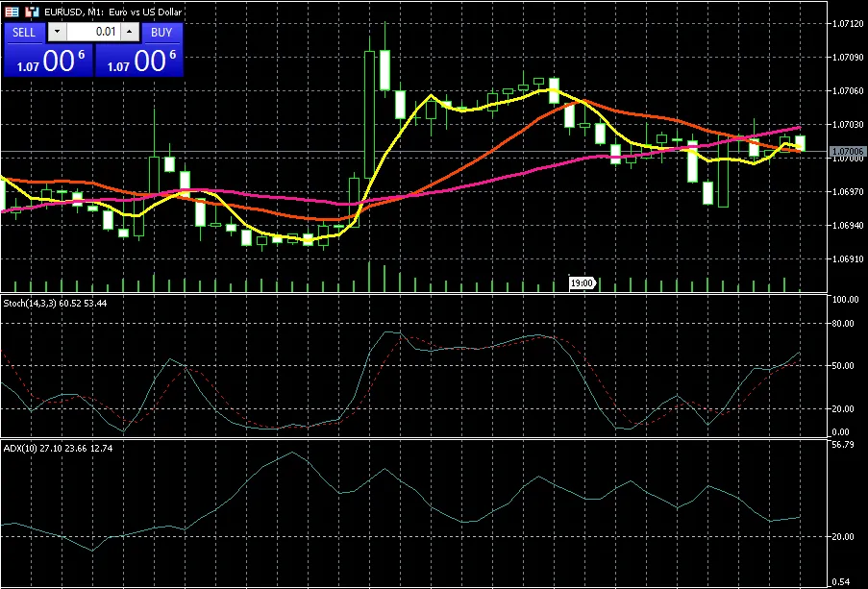This screenshot has width=868, height=589.
Task: Click the buy price 1.07006 tile
Action: click(x=138, y=61)
